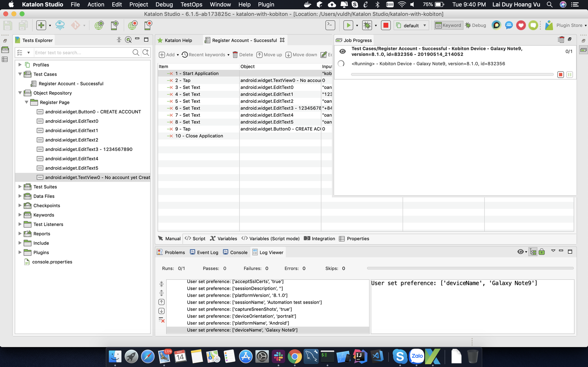Click the Save All toolbar icon
The image size is (588, 367).
[x=24, y=25]
